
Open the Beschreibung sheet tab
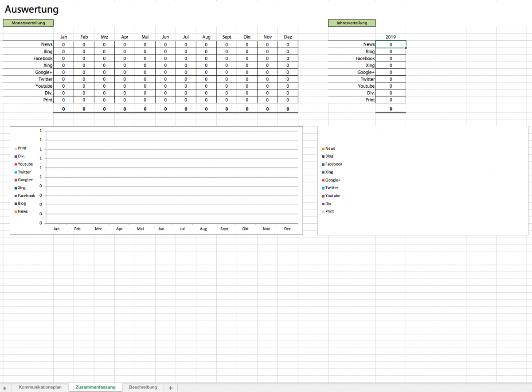143,387
